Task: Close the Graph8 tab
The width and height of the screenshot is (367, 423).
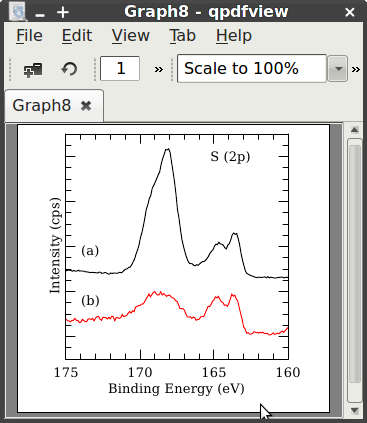Action: tap(86, 106)
